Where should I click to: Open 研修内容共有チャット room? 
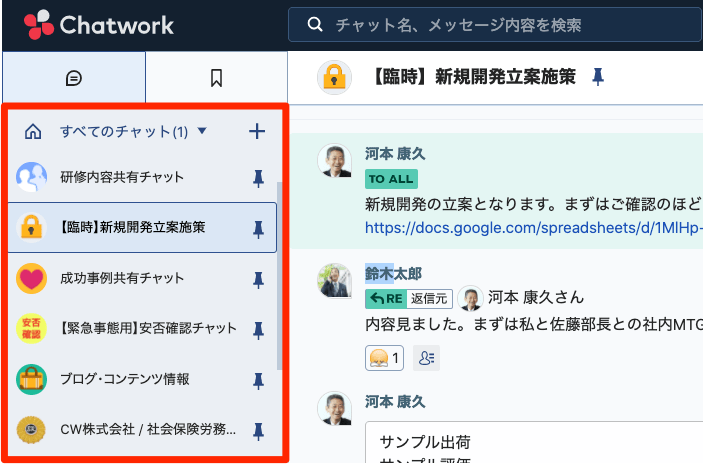click(122, 177)
